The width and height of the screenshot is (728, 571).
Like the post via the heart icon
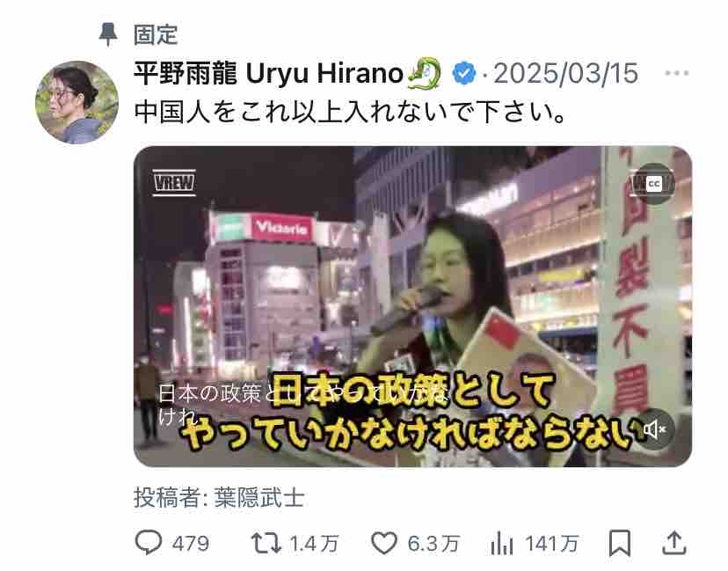click(x=384, y=543)
